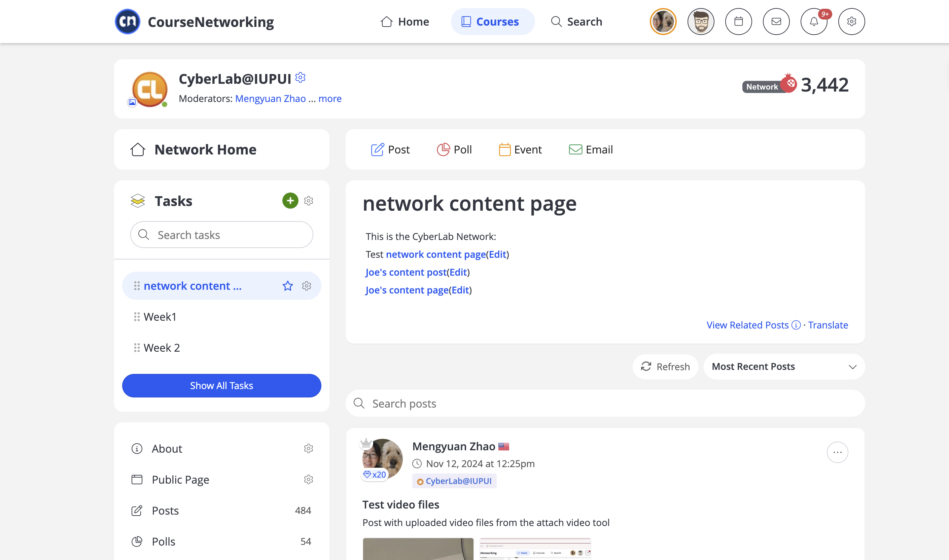Open the Public Page sidebar item
The height and width of the screenshot is (560, 949).
click(x=180, y=479)
